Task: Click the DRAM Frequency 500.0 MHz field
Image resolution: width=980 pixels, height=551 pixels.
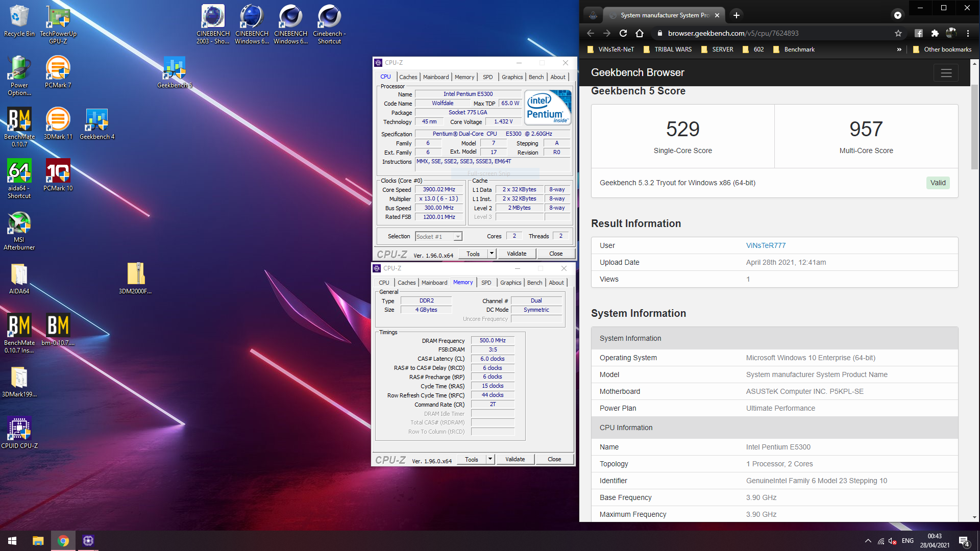Action: 493,340
